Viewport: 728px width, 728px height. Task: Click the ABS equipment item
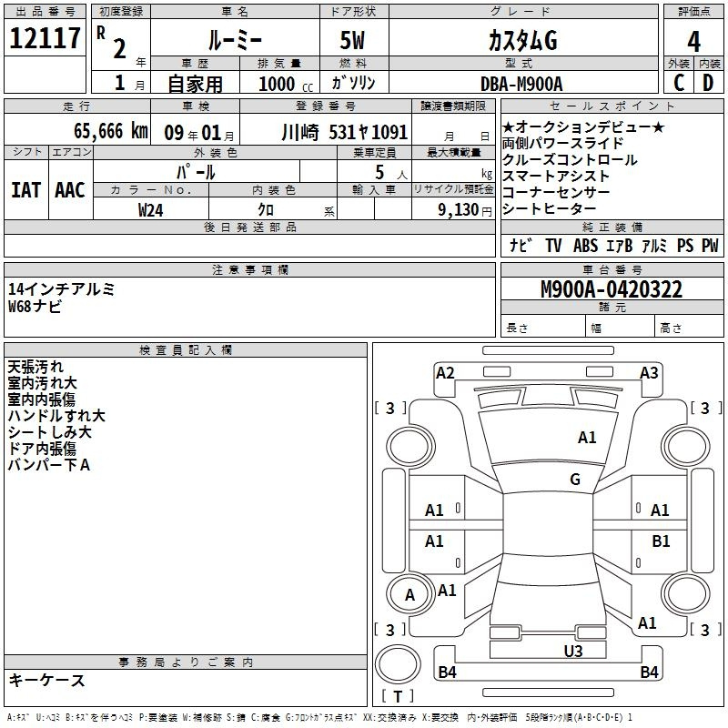point(585,245)
